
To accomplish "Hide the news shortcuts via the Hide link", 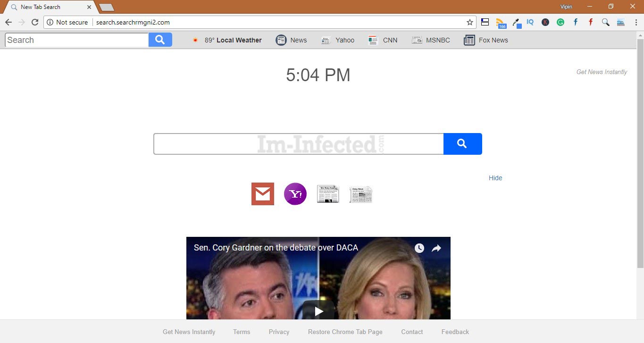I will click(x=495, y=178).
